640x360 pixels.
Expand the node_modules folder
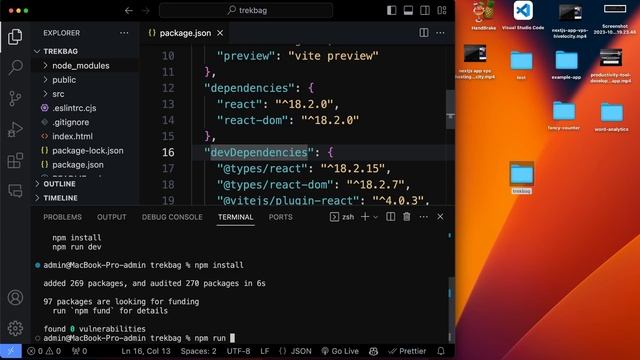coord(80,66)
